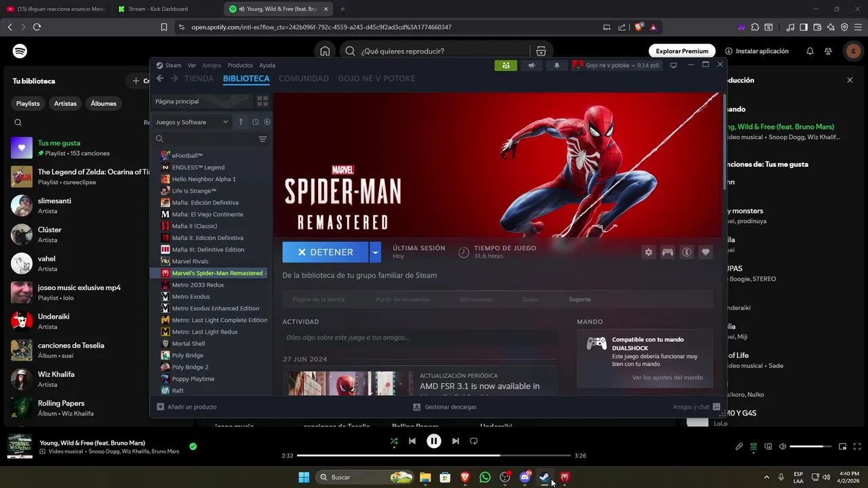Go to Spotify home icon
Screen dimensions: 868x488
click(325, 51)
